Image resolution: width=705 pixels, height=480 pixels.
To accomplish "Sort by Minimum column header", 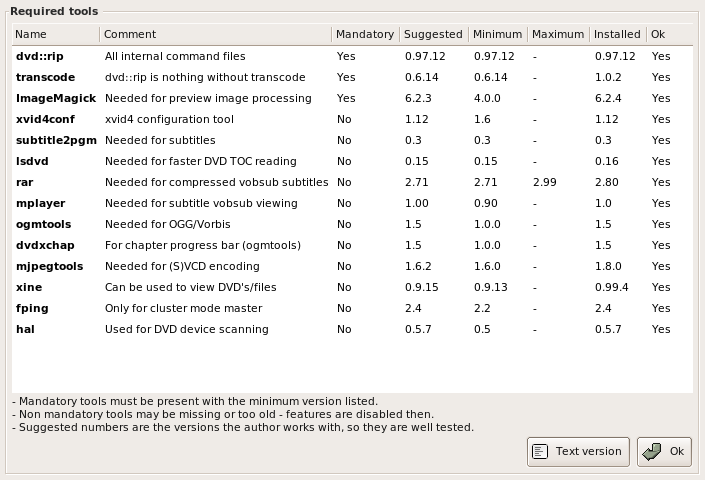I will tap(498, 34).
